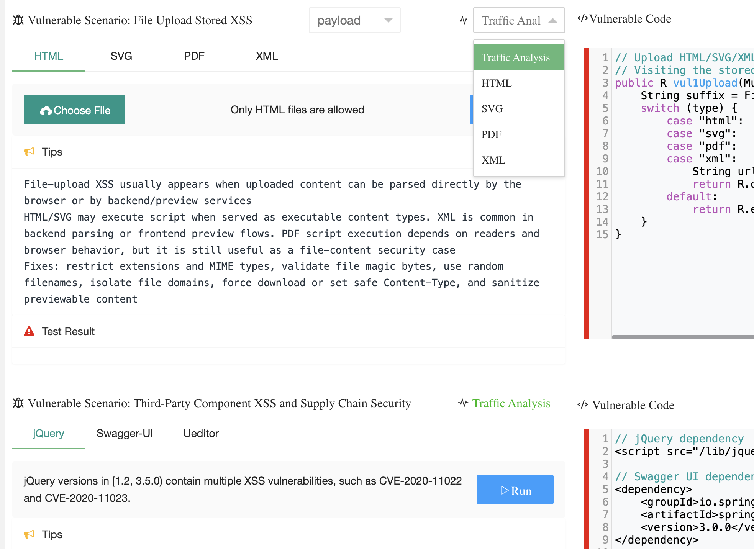This screenshot has height=560, width=754.
Task: Click the pulse icon left of Traffic Analysis dropdown
Action: pyautogui.click(x=463, y=20)
